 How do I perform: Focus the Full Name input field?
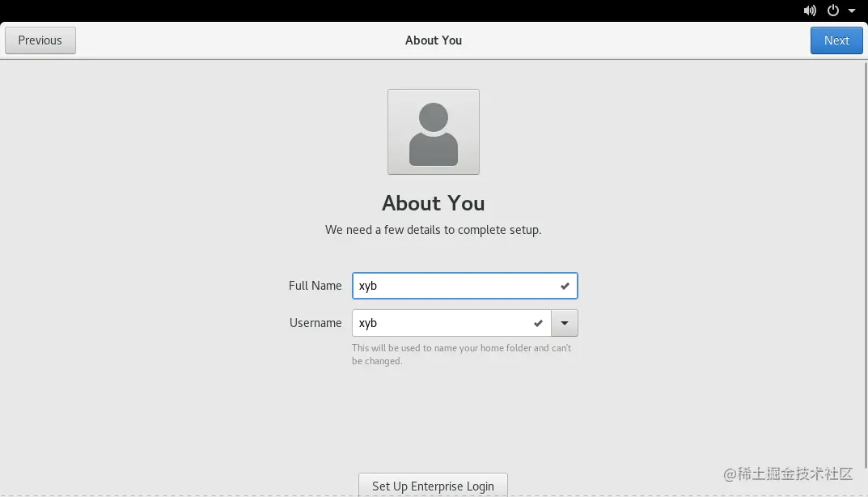pyautogui.click(x=464, y=286)
